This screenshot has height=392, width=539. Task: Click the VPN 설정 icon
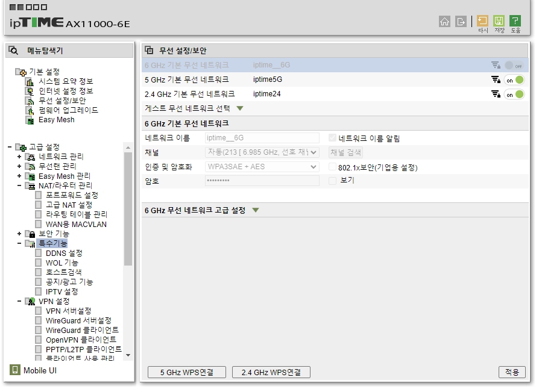tap(31, 302)
